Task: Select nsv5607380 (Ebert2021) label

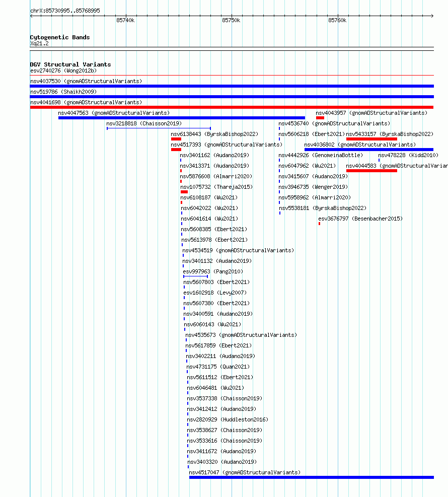Action: click(216, 303)
